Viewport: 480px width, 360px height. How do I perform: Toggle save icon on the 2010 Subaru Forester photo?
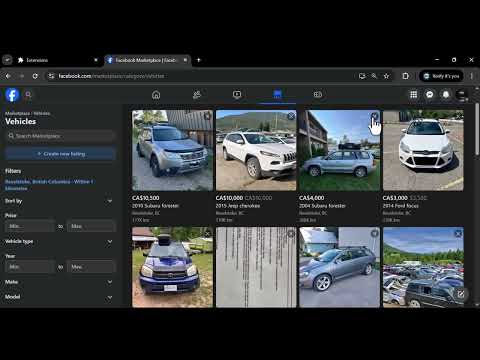pos(207,116)
